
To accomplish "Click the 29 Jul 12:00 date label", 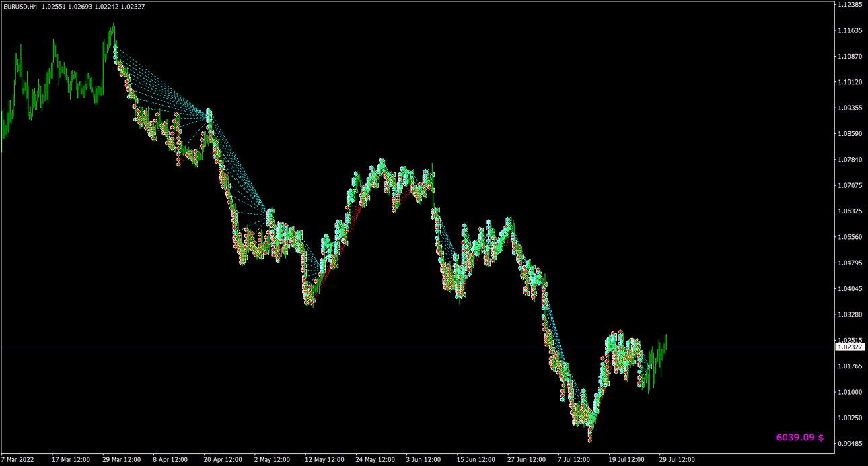I will pyautogui.click(x=678, y=460).
